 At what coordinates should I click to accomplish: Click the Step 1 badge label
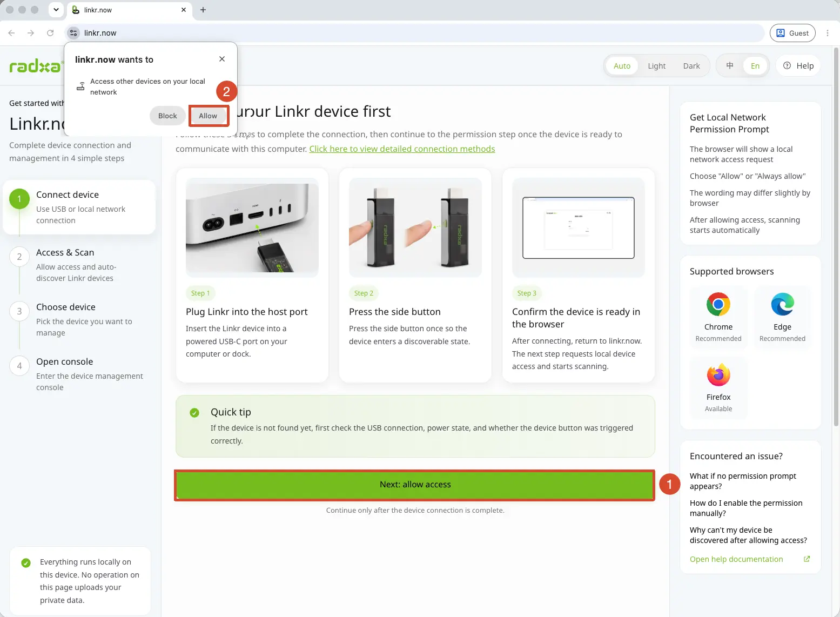point(200,293)
